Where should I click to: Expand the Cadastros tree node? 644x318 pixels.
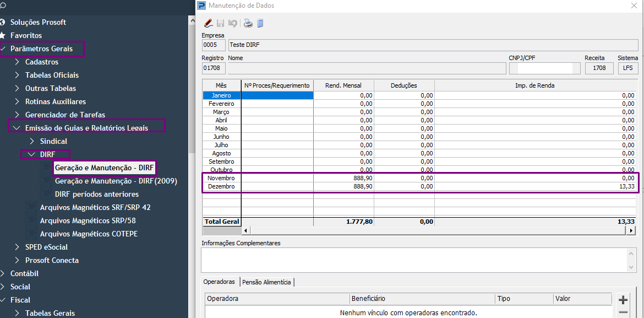17,62
